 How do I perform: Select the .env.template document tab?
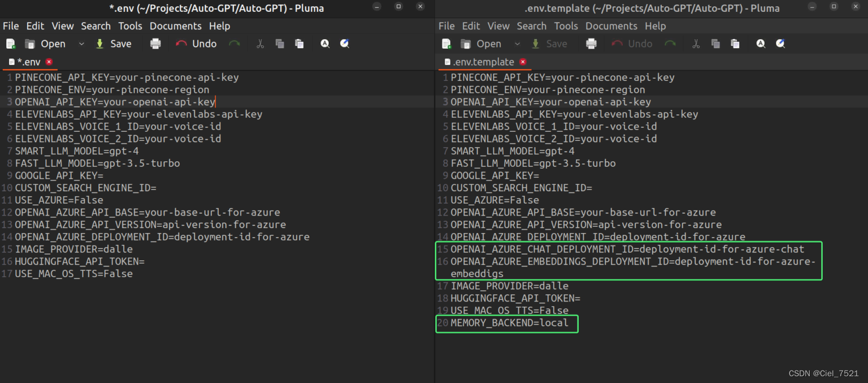[x=483, y=62]
